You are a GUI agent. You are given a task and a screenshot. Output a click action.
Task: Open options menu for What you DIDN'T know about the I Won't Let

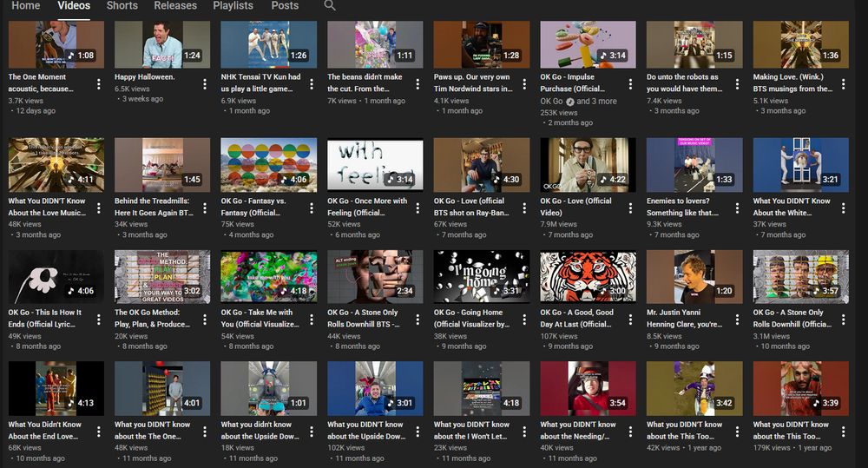(524, 432)
